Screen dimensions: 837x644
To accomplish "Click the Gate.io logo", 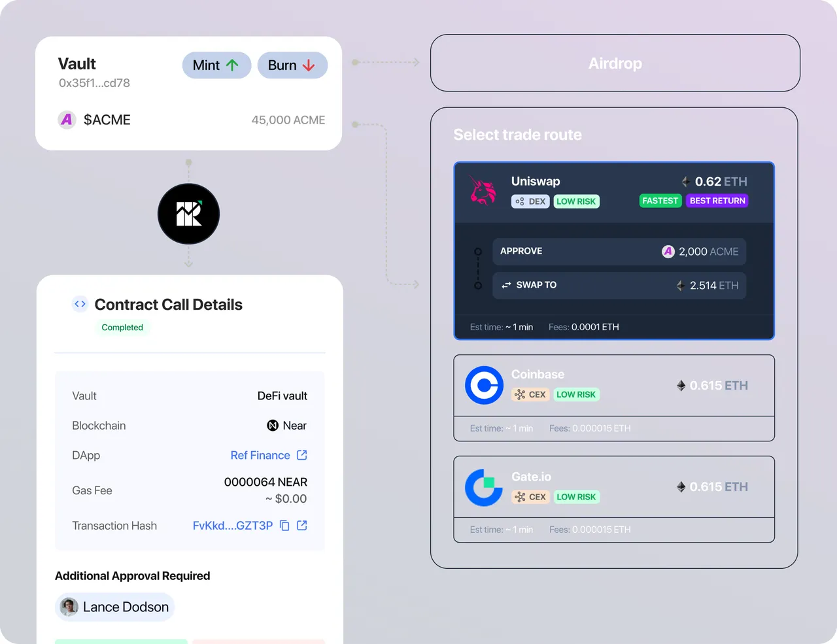I will (484, 487).
